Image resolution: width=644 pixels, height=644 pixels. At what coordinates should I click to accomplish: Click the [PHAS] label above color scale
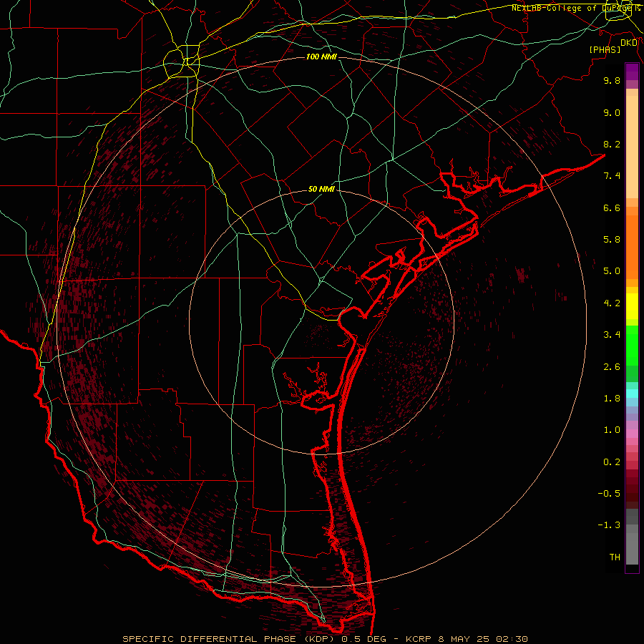click(x=605, y=50)
